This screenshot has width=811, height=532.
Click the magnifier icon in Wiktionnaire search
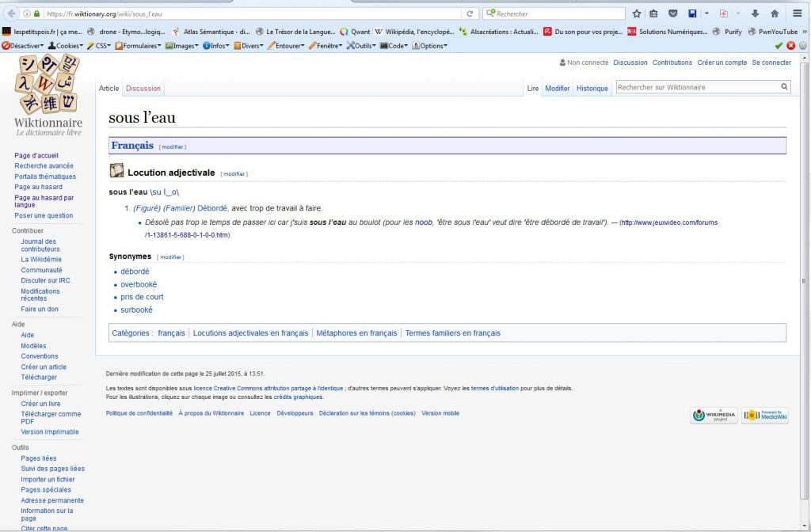[x=784, y=87]
